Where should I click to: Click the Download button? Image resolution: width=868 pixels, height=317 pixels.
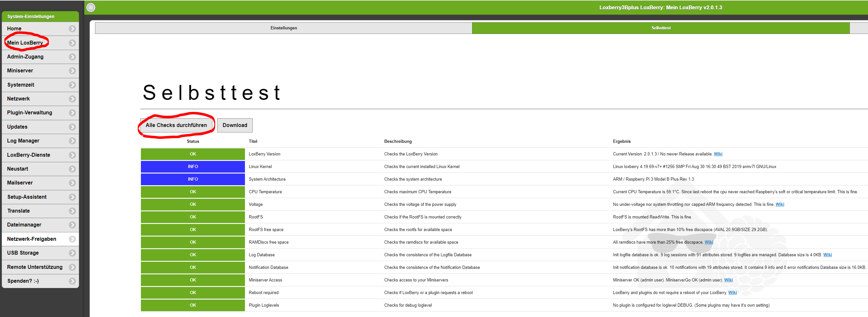click(235, 125)
